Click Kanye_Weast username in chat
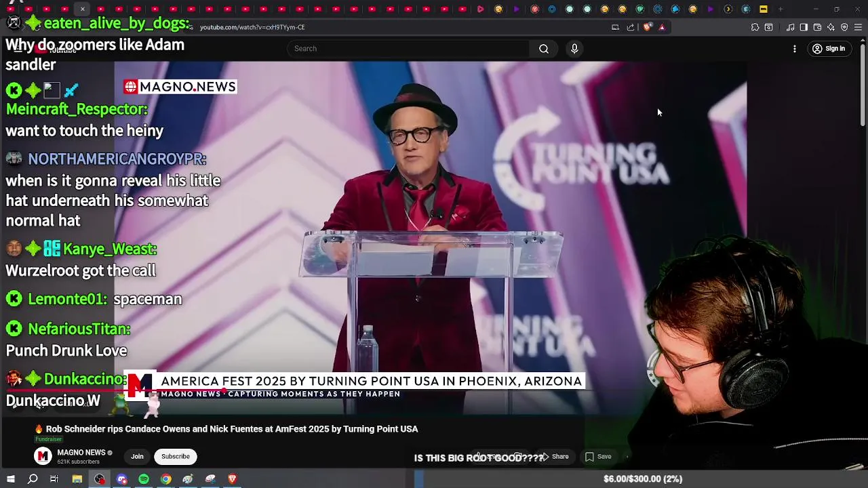This screenshot has height=488, width=868. 110,249
